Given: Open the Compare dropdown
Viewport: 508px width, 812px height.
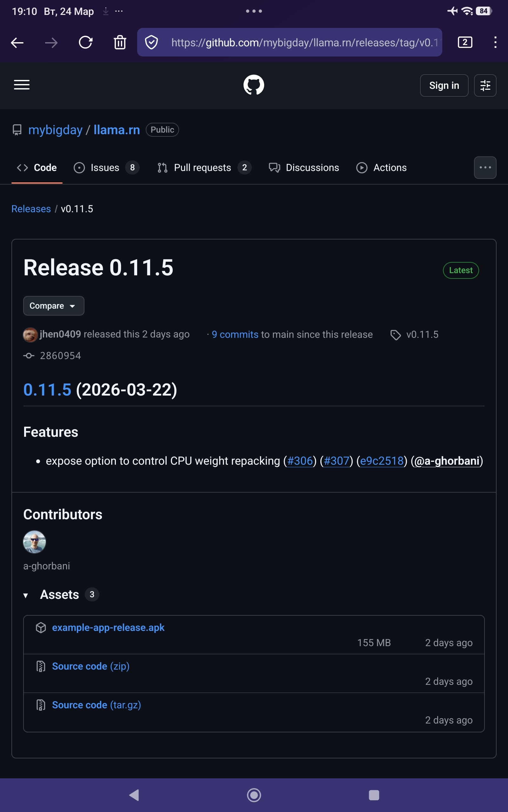Looking at the screenshot, I should pos(54,306).
